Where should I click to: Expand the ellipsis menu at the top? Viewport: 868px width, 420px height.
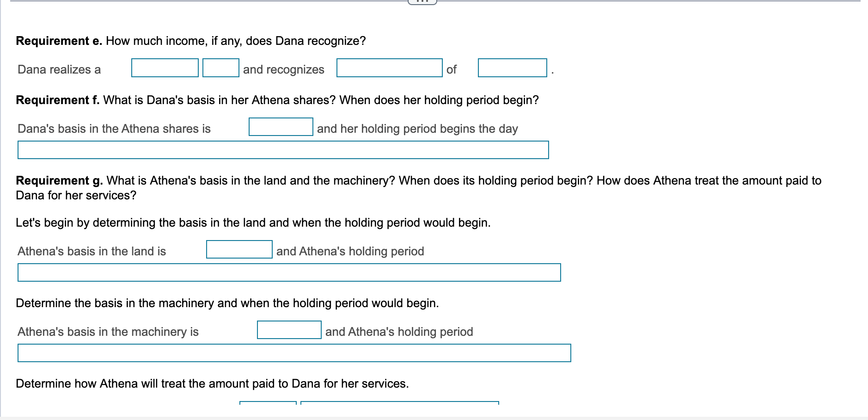click(x=423, y=2)
